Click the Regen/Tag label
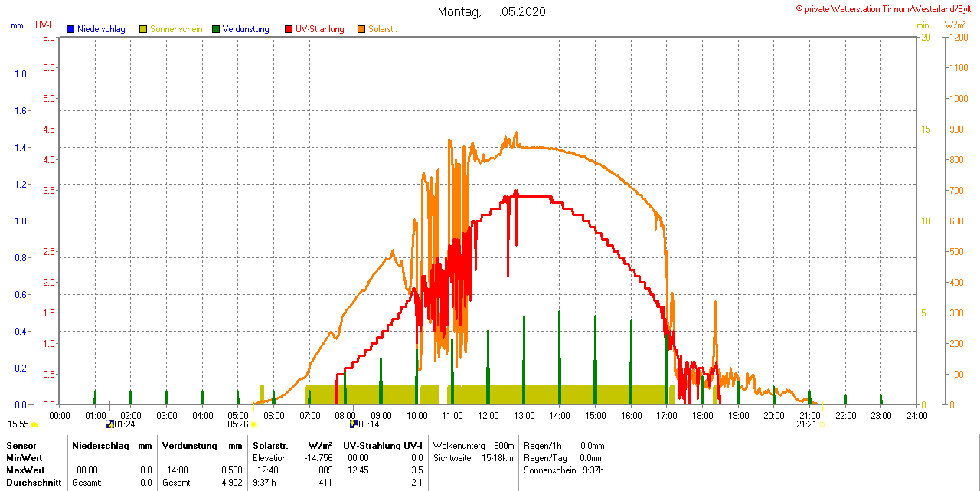980x491 pixels. [544, 457]
